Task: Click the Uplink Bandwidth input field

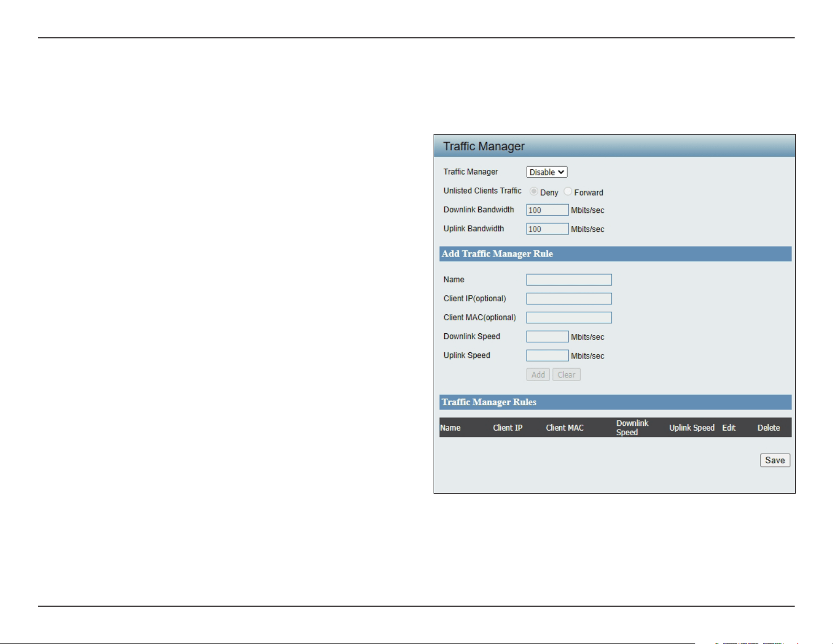Action: coord(548,229)
